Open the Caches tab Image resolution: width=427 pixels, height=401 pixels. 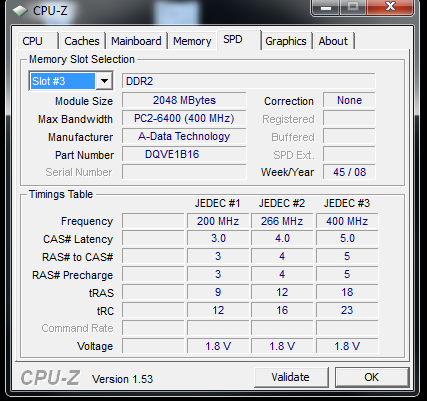[82, 41]
